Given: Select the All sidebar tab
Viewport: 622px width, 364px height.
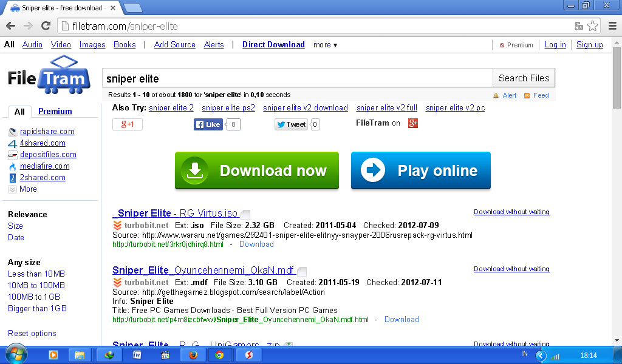Looking at the screenshot, I should click(x=19, y=112).
